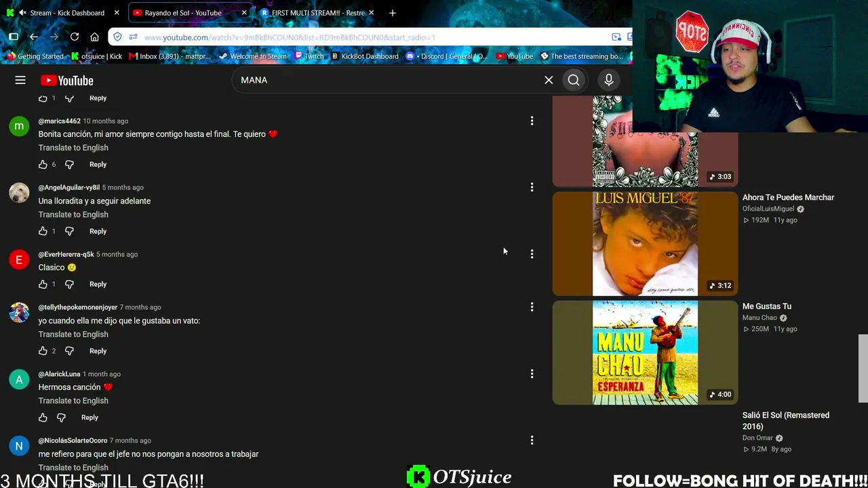Dislike the 'Hermosa canción' comment
Viewport: 868px width, 488px height.
(61, 418)
